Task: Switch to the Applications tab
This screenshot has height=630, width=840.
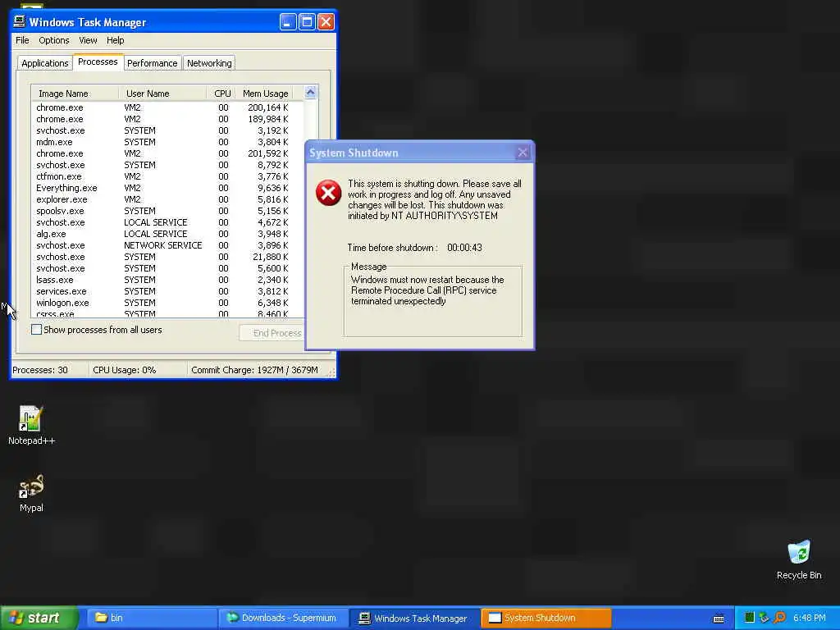Action: [45, 63]
